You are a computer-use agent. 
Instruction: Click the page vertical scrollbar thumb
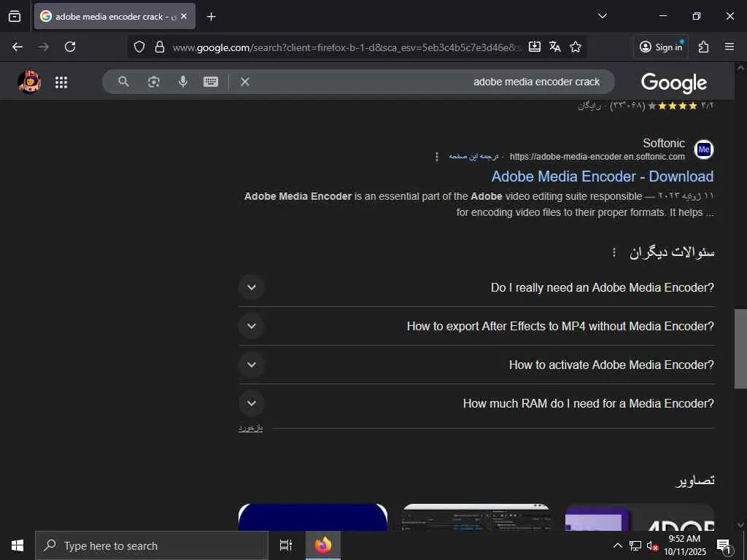coord(740,349)
